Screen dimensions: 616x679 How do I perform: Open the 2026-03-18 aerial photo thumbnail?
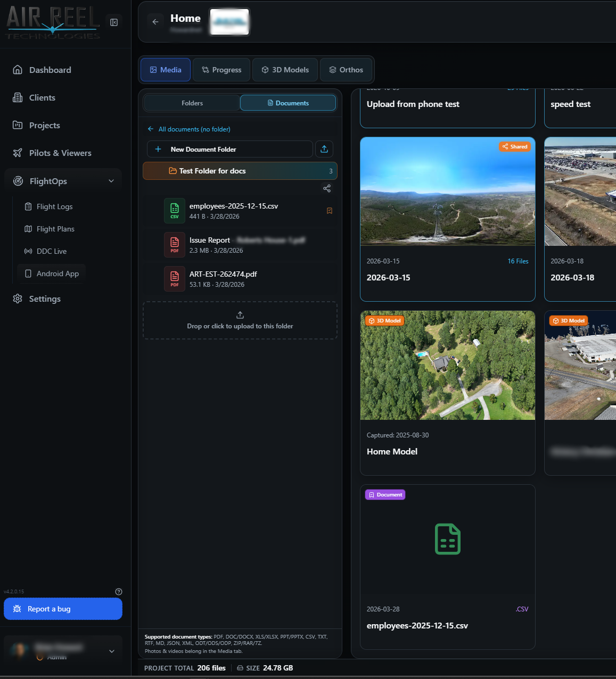(x=580, y=192)
